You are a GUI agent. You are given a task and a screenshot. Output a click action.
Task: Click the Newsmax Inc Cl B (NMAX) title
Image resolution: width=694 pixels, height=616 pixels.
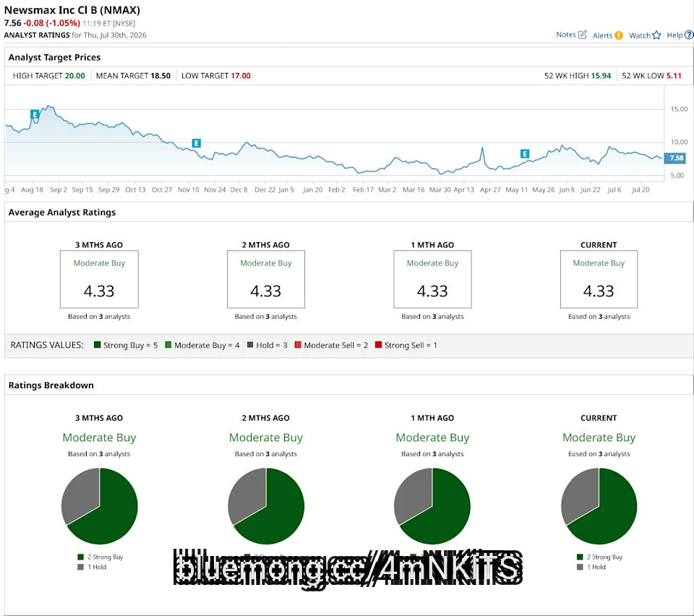(72, 9)
